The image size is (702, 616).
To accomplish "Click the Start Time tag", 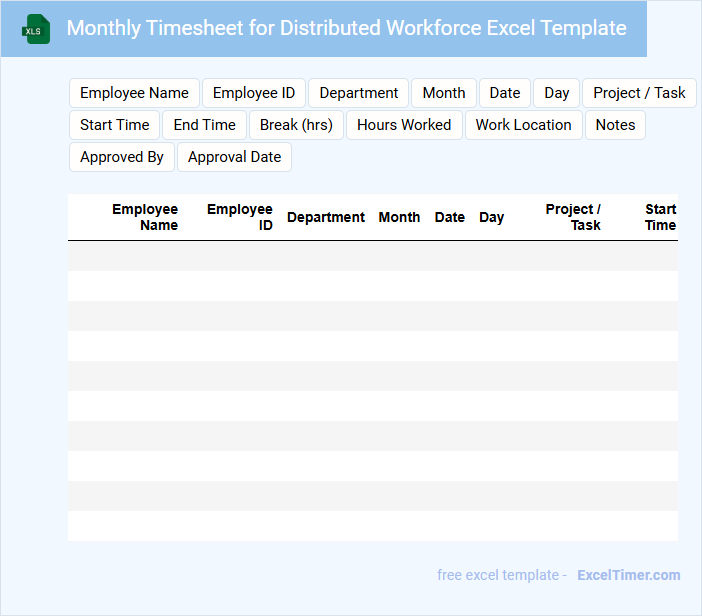I will pos(115,125).
